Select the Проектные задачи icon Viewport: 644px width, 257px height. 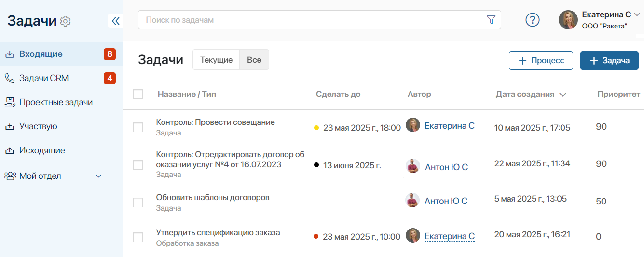[10, 102]
